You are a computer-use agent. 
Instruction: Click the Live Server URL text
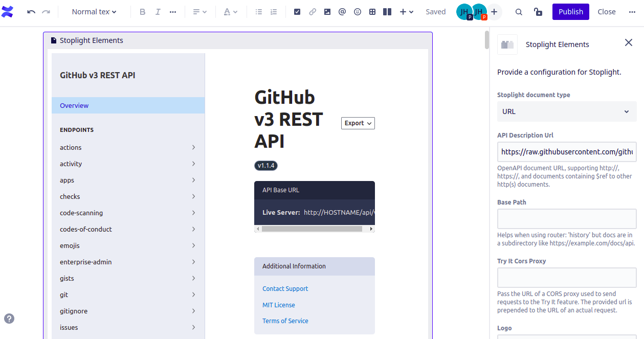339,212
